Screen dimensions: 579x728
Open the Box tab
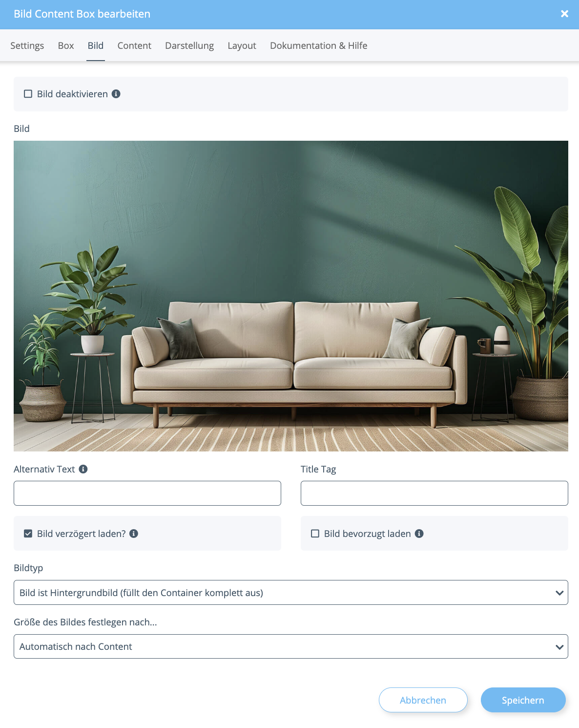tap(66, 45)
